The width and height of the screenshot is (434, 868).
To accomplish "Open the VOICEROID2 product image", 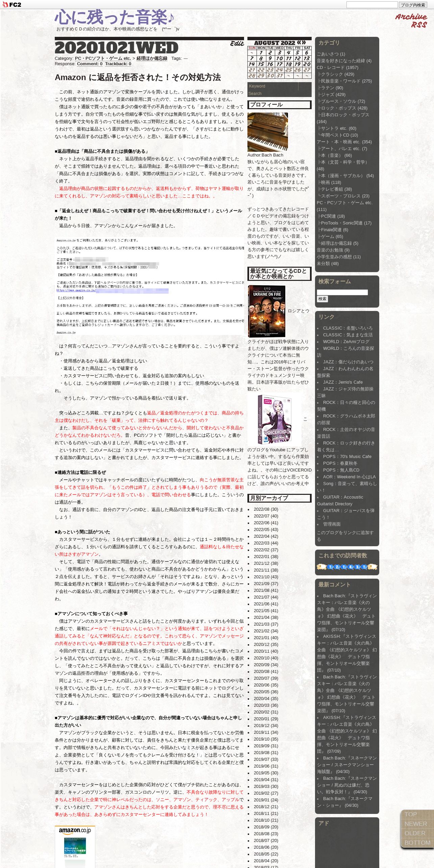I will tap(274, 419).
